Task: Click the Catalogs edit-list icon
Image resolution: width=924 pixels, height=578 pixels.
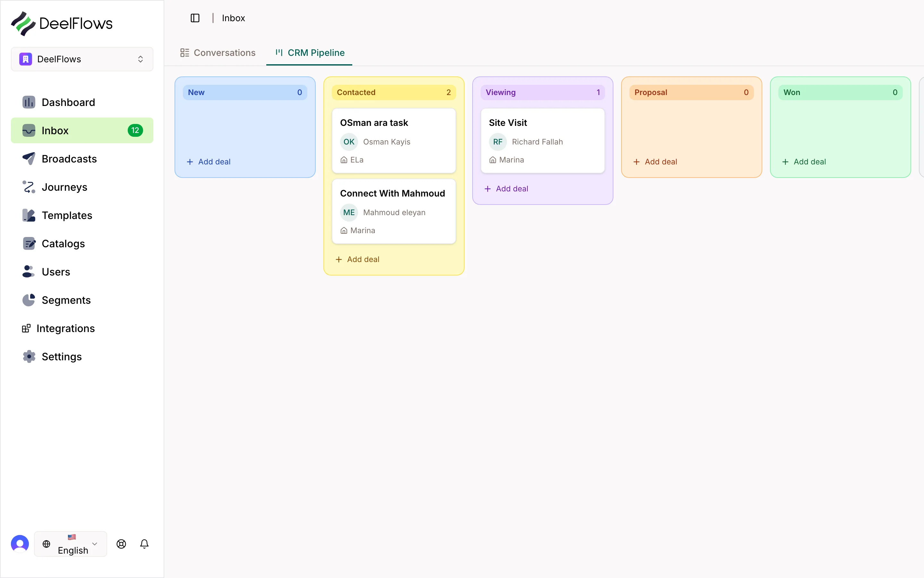Action: [x=29, y=243]
